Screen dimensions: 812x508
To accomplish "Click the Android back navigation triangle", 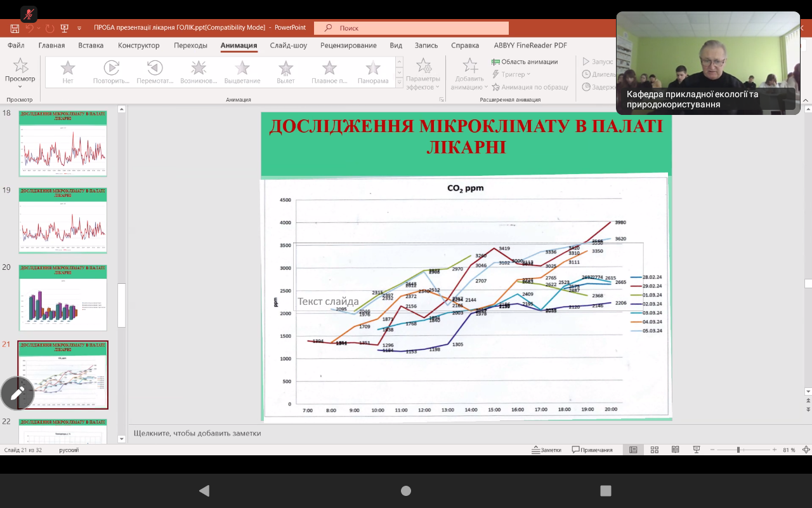I will click(204, 490).
